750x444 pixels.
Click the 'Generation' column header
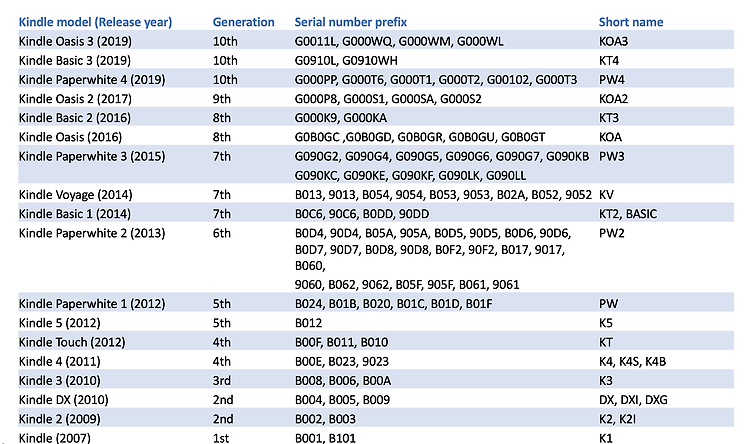pyautogui.click(x=243, y=22)
